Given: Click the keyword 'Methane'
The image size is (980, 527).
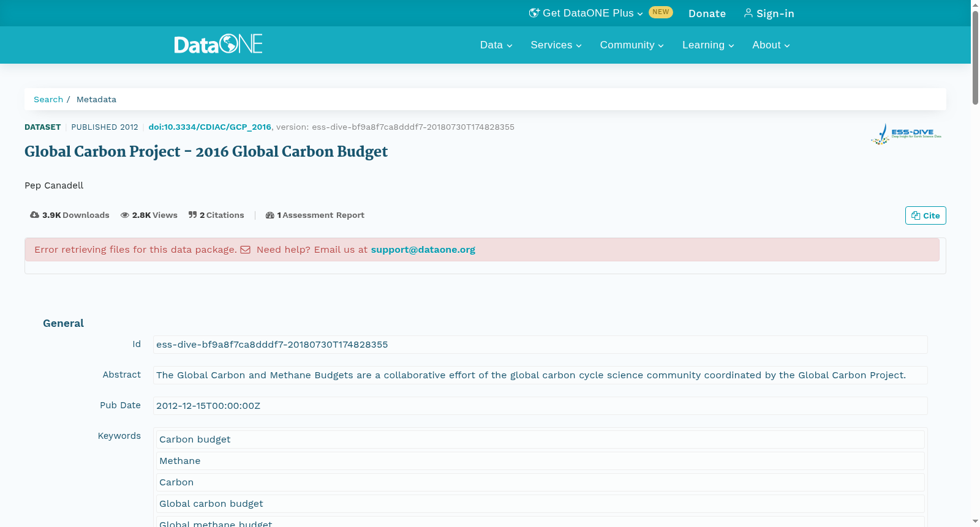Looking at the screenshot, I should 540,461.
